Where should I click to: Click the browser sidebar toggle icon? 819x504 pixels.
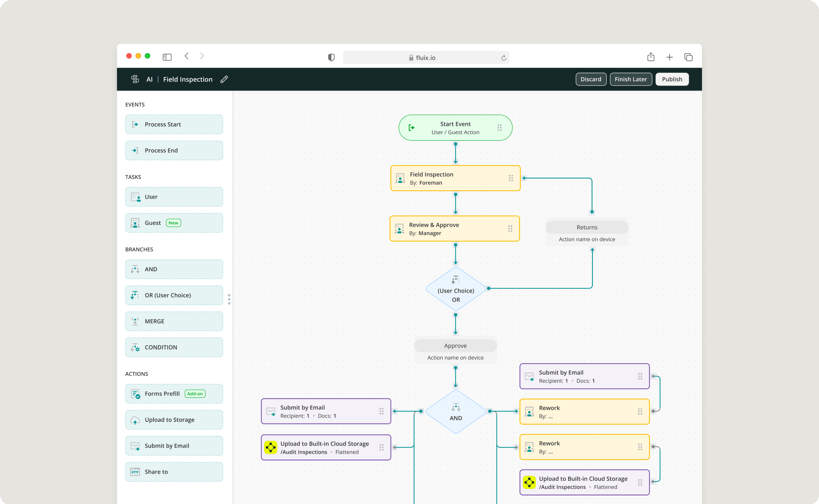(x=167, y=57)
